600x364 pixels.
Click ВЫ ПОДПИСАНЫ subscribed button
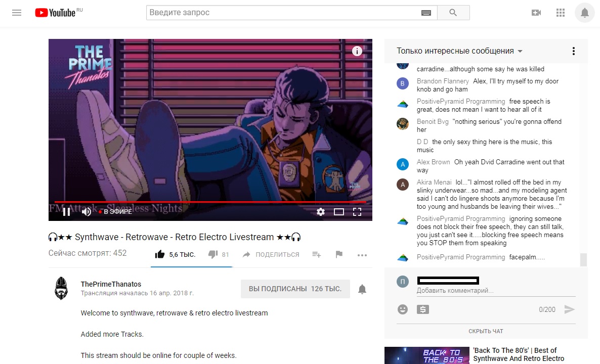[x=295, y=289]
